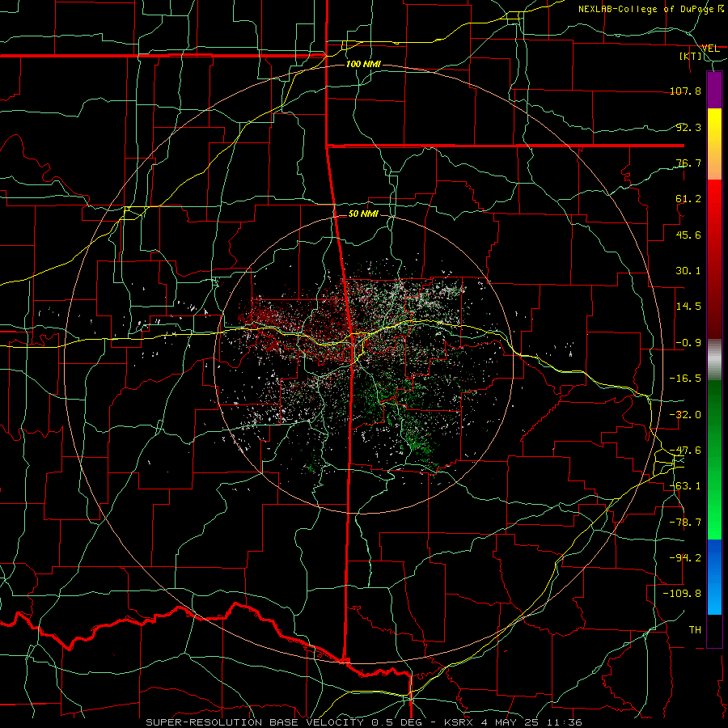Click the 92.3 velocity scale value

[x=688, y=127]
